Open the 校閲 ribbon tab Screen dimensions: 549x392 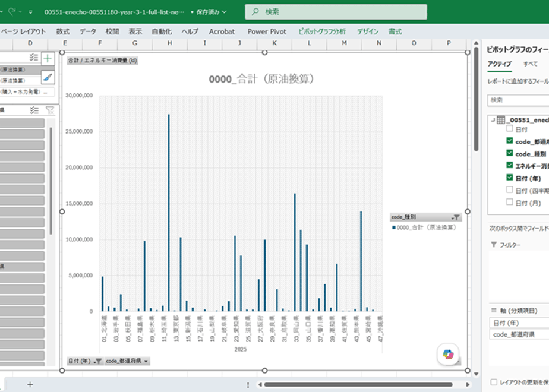pyautogui.click(x=112, y=31)
